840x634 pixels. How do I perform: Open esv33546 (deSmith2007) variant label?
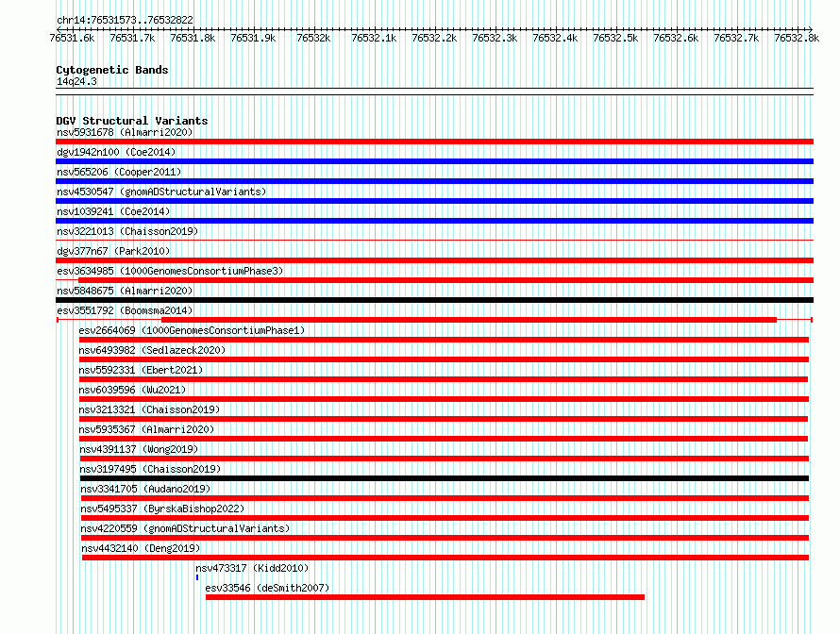pyautogui.click(x=267, y=588)
